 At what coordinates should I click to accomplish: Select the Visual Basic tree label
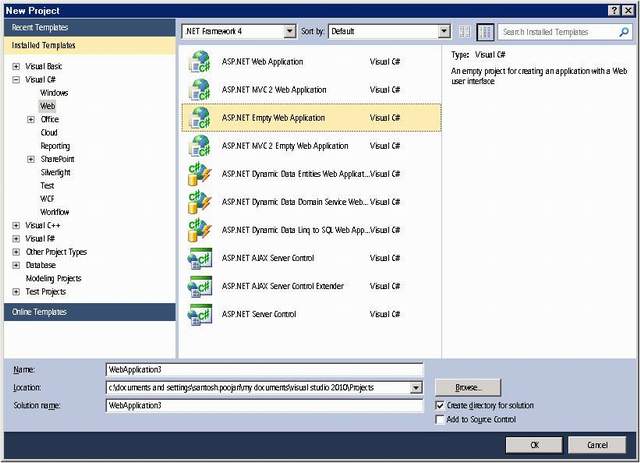(x=44, y=67)
